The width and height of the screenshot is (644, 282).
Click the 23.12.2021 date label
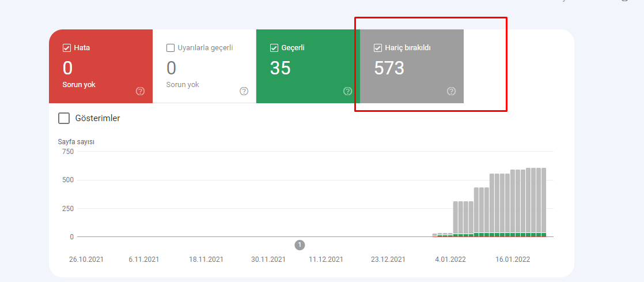(388, 260)
